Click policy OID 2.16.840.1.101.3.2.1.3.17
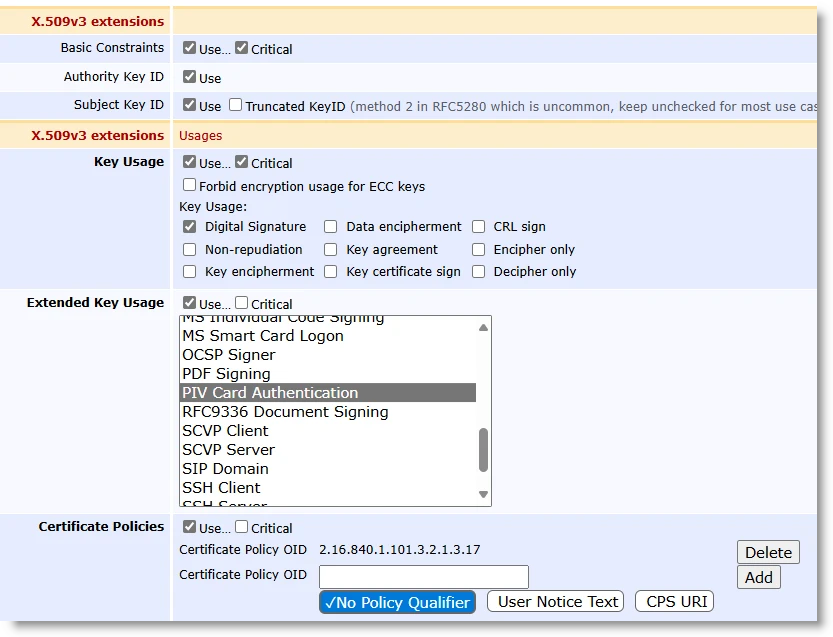Viewport: 833px width, 637px height. [x=400, y=549]
